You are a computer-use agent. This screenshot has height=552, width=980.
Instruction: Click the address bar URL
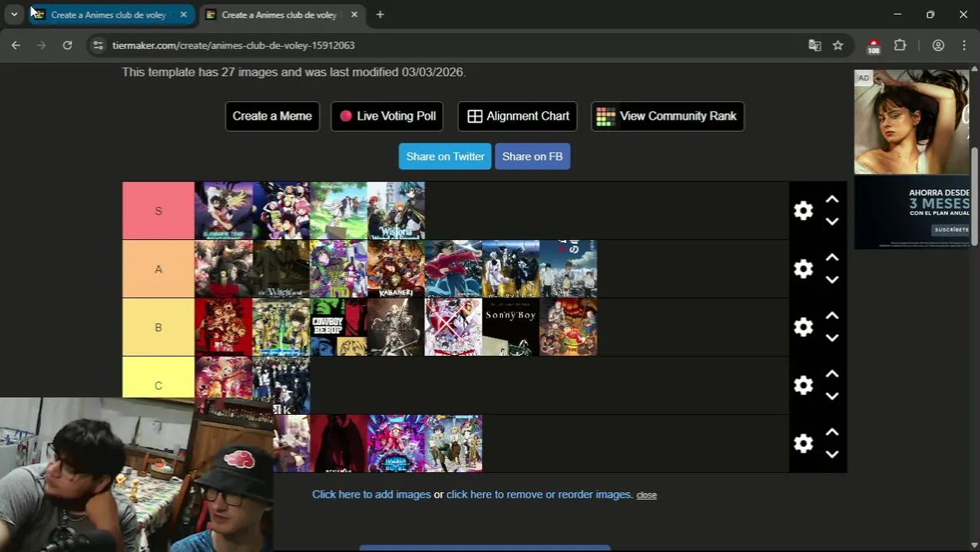233,45
